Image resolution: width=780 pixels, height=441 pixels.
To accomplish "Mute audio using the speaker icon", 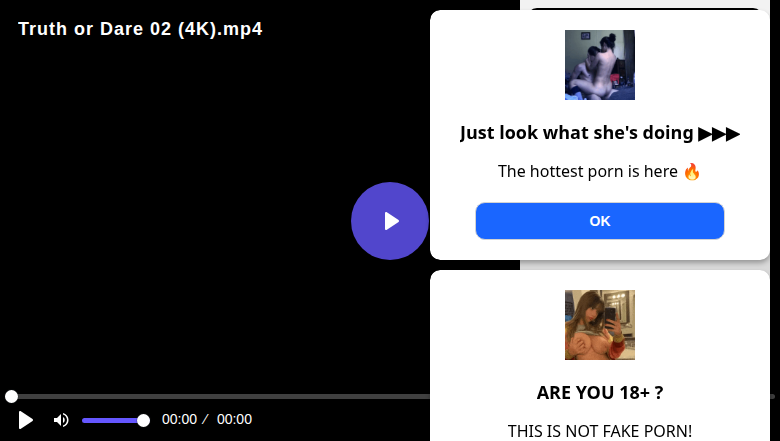I will [x=61, y=420].
